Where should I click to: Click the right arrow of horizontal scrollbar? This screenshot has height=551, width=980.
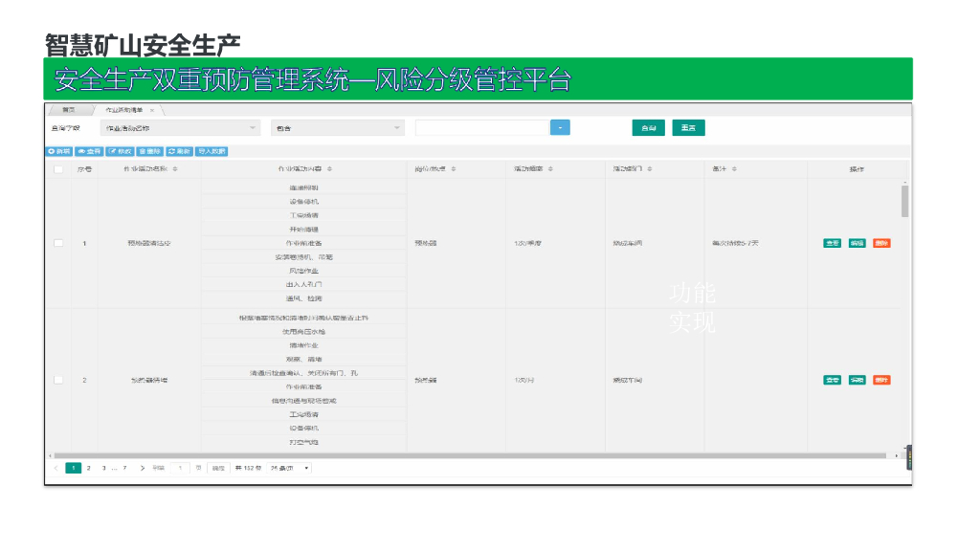(896, 456)
